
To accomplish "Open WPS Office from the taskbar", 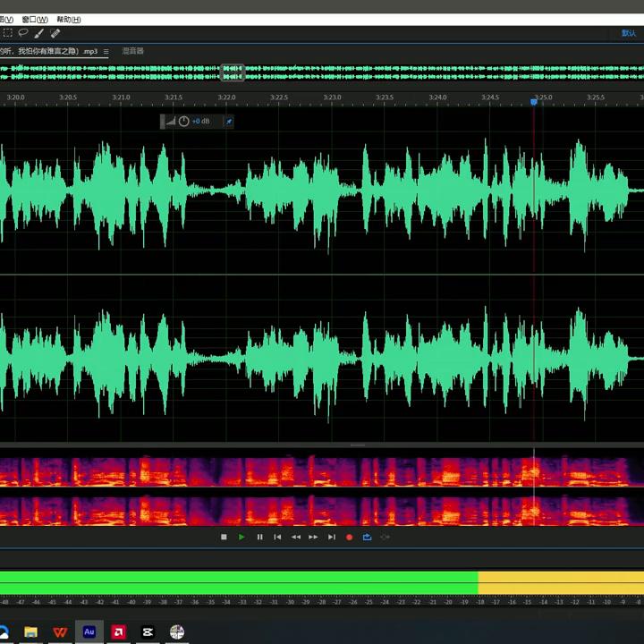I will [x=59, y=631].
